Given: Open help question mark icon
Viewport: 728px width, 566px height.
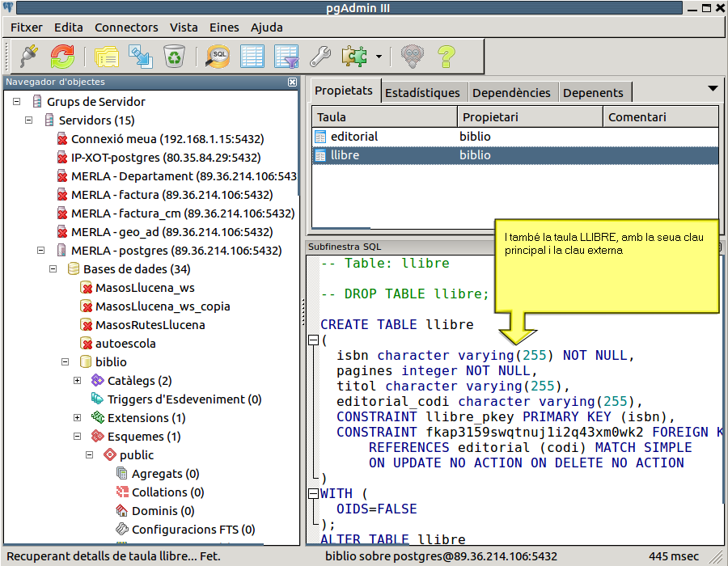Looking at the screenshot, I should (x=447, y=57).
